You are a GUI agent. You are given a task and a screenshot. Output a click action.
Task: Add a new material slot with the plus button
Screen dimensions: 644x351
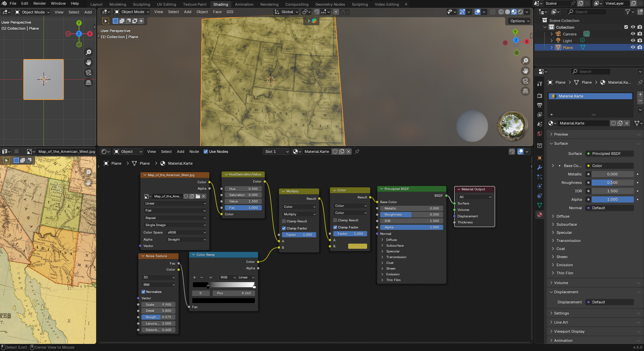click(640, 94)
